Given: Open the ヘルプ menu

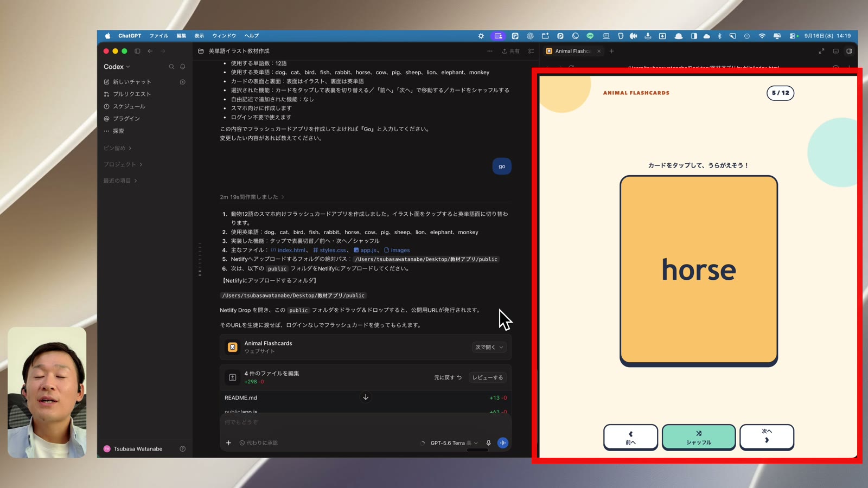Looking at the screenshot, I should tap(252, 36).
